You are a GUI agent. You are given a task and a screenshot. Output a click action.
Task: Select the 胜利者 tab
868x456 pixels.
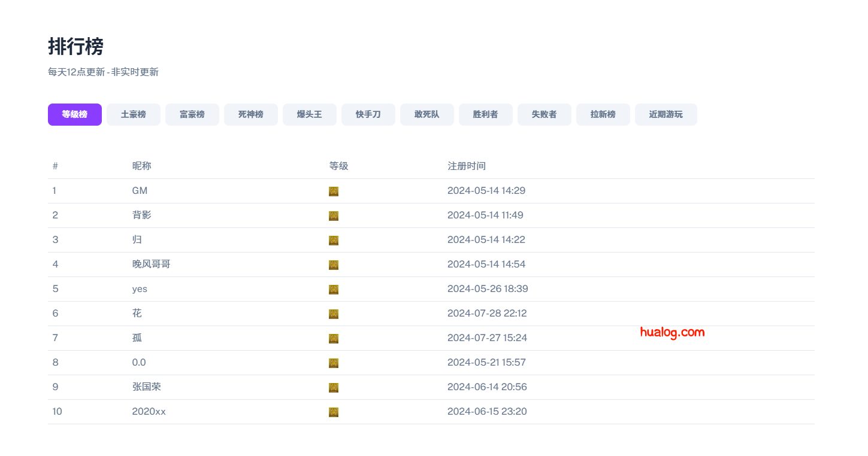coord(486,114)
